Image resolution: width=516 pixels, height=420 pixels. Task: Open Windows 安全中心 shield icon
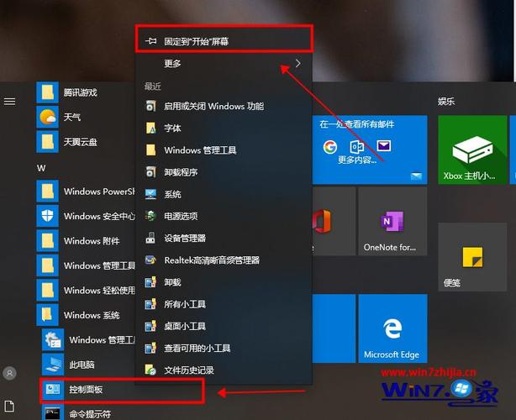47,216
